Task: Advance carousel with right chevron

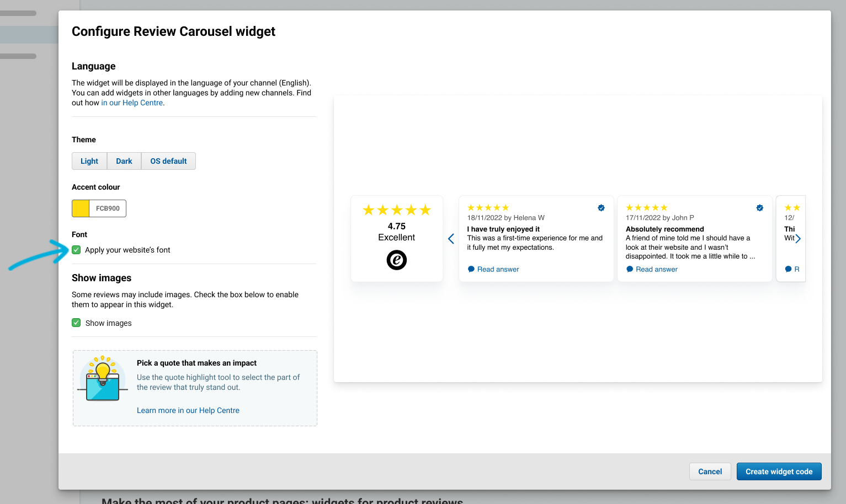Action: [798, 239]
